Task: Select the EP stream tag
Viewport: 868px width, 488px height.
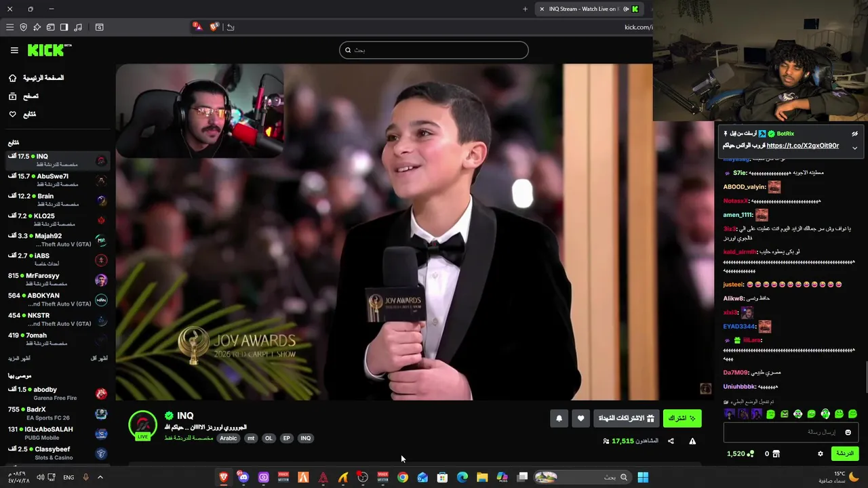Action: pyautogui.click(x=286, y=438)
